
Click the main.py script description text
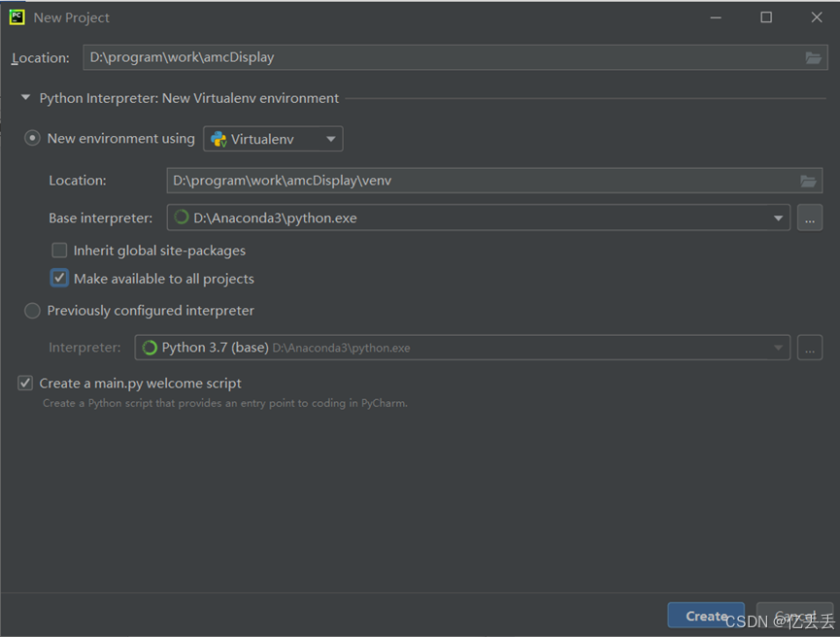click(x=225, y=403)
